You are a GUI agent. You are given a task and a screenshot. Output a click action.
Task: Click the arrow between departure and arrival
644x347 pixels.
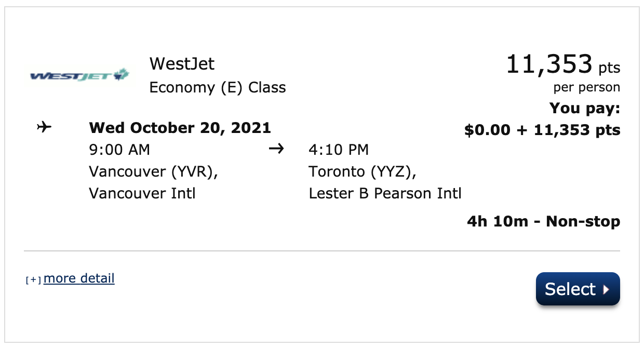click(x=277, y=149)
